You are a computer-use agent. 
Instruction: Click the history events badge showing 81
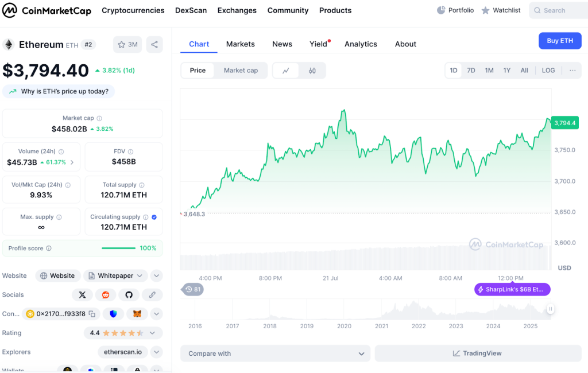point(193,289)
